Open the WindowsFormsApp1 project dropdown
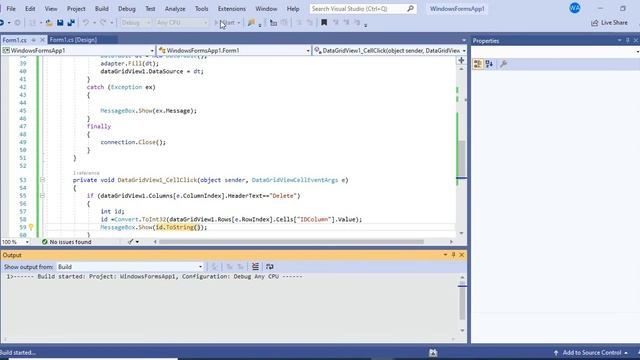 tap(78, 51)
